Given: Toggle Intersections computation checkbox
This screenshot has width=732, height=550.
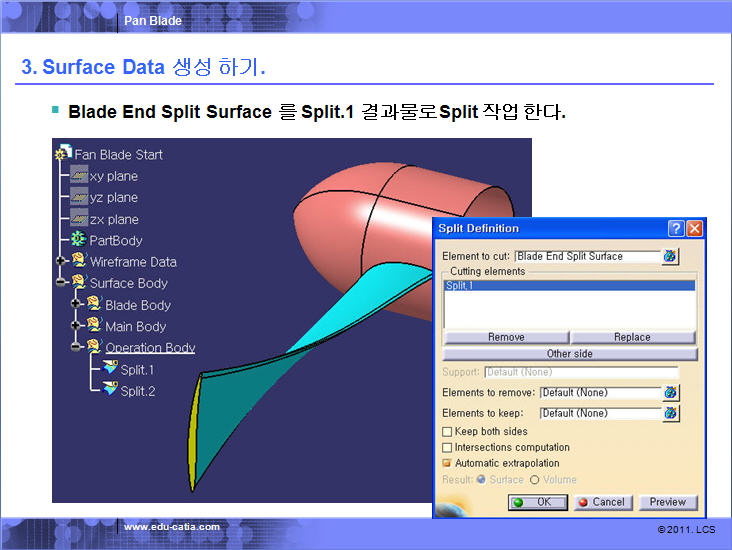Looking at the screenshot, I should [x=447, y=448].
